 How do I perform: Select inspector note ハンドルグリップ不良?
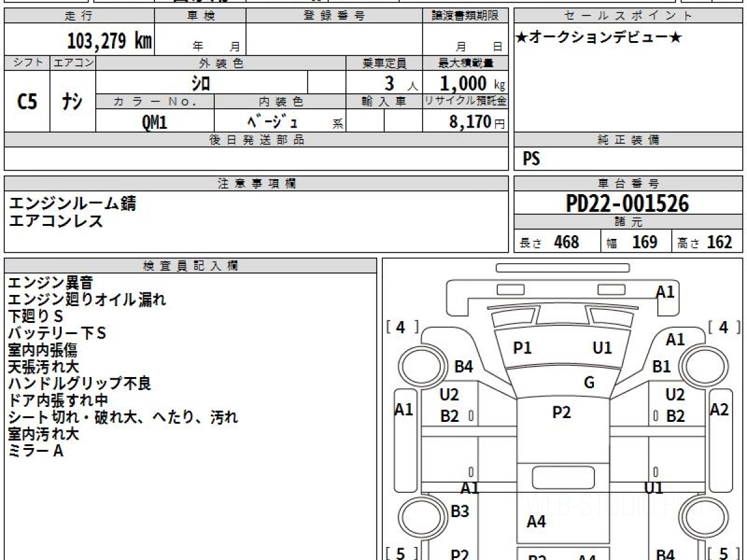[x=80, y=384]
